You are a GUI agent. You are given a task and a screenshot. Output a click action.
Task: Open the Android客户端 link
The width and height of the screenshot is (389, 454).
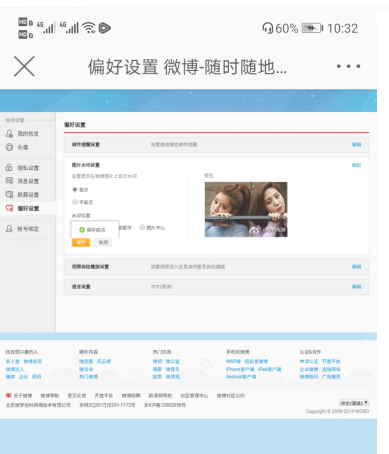click(x=241, y=377)
